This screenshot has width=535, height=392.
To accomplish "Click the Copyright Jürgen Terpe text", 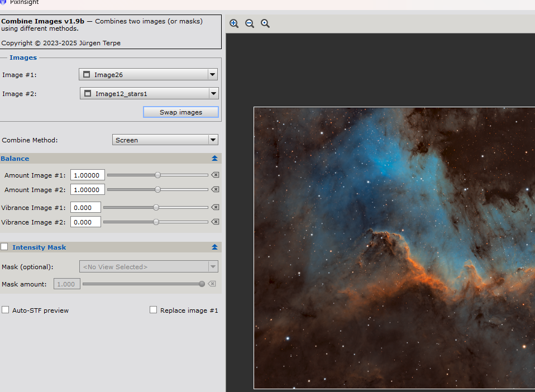I will (61, 43).
